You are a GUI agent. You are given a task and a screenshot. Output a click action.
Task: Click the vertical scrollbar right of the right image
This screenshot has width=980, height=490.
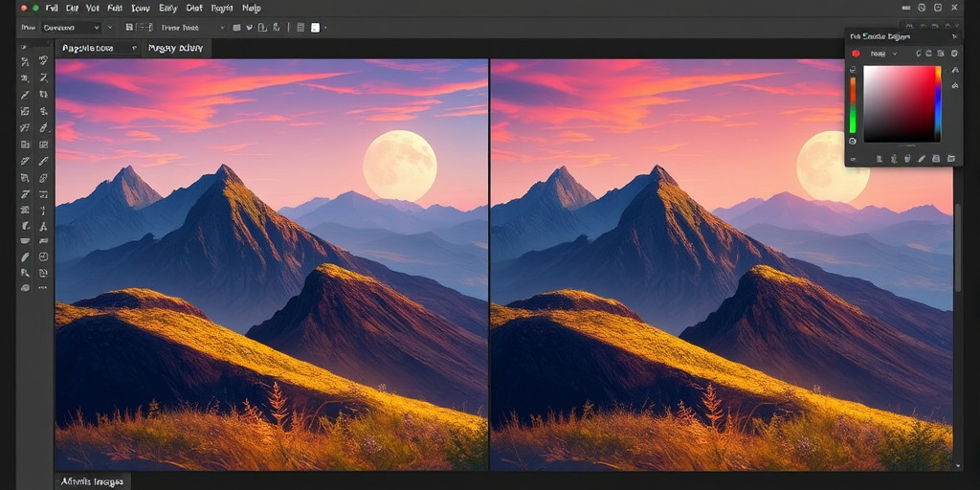pyautogui.click(x=958, y=247)
